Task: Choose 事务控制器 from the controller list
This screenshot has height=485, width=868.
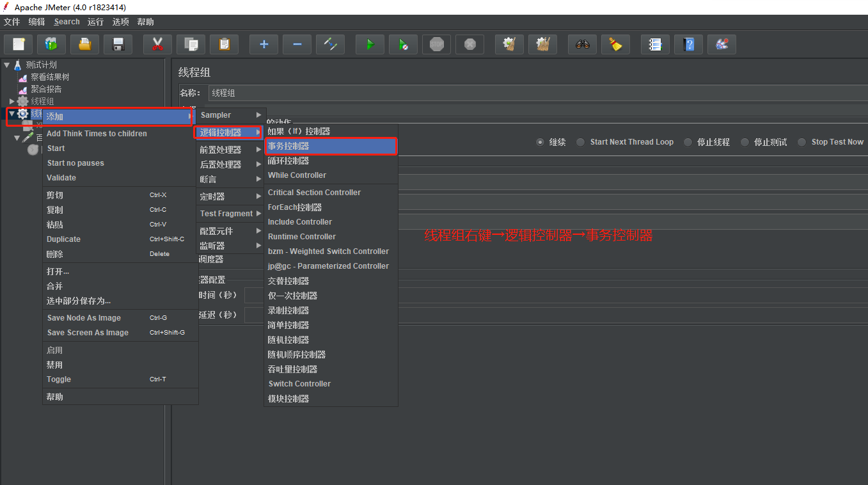Action: click(331, 146)
